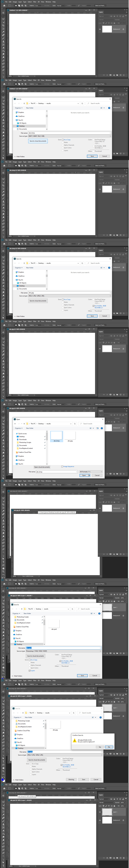This screenshot has height=868, width=129.
Task: Click New folder in the Open dialog
Action: (30, 428)
